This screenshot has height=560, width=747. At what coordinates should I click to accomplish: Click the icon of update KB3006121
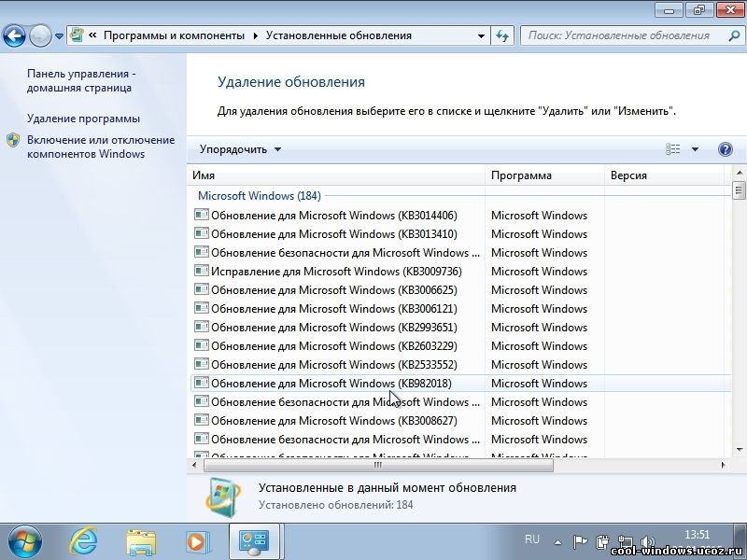pos(202,308)
